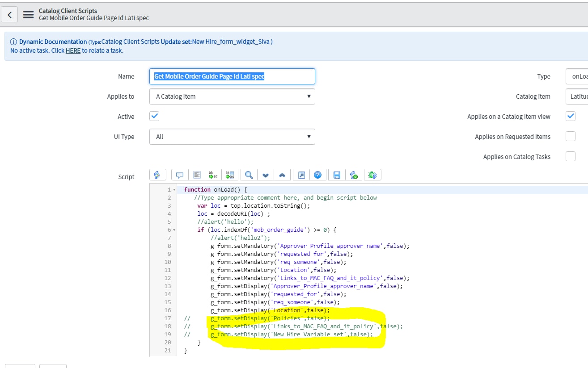
Task: Open the script editor help icon
Action: coord(318,175)
